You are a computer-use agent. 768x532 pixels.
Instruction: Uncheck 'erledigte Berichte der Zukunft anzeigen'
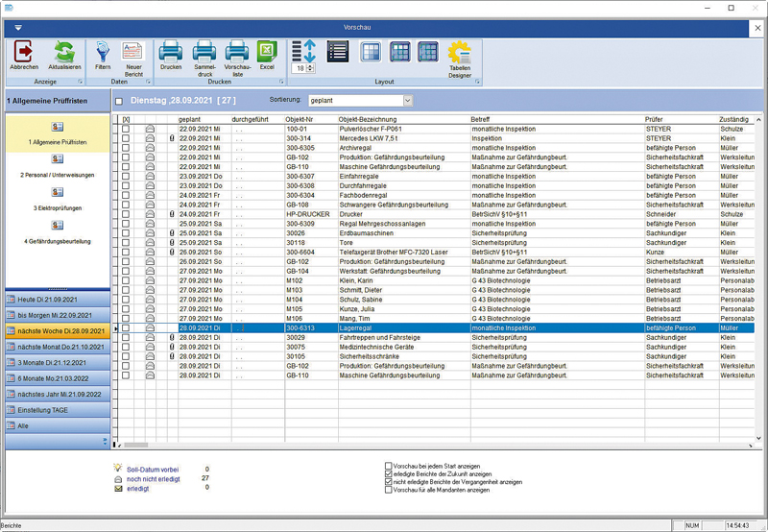(x=388, y=473)
